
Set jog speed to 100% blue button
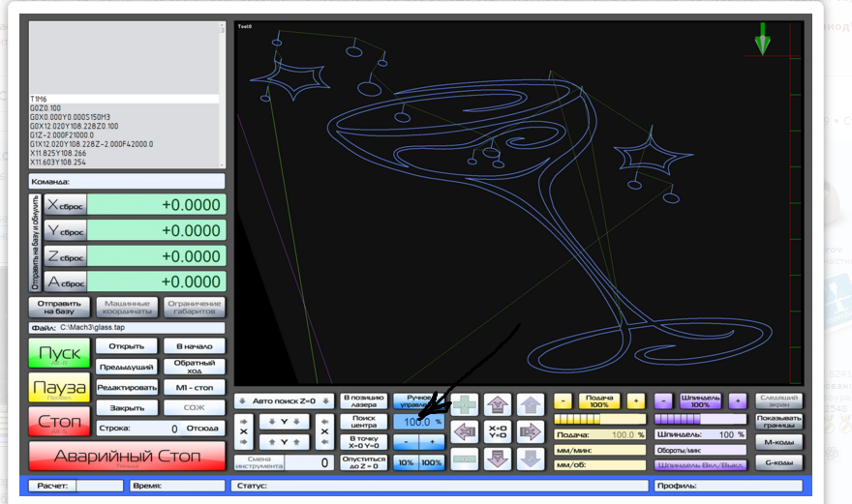(x=432, y=462)
